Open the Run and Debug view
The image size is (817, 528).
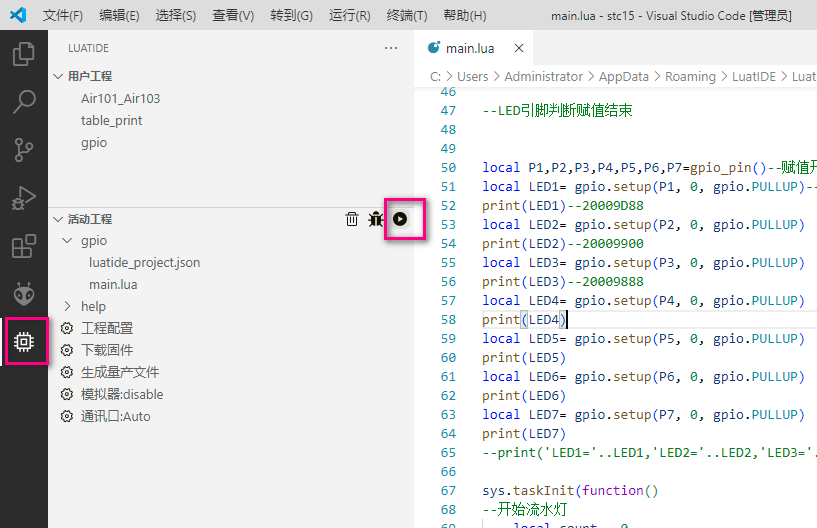pyautogui.click(x=23, y=198)
